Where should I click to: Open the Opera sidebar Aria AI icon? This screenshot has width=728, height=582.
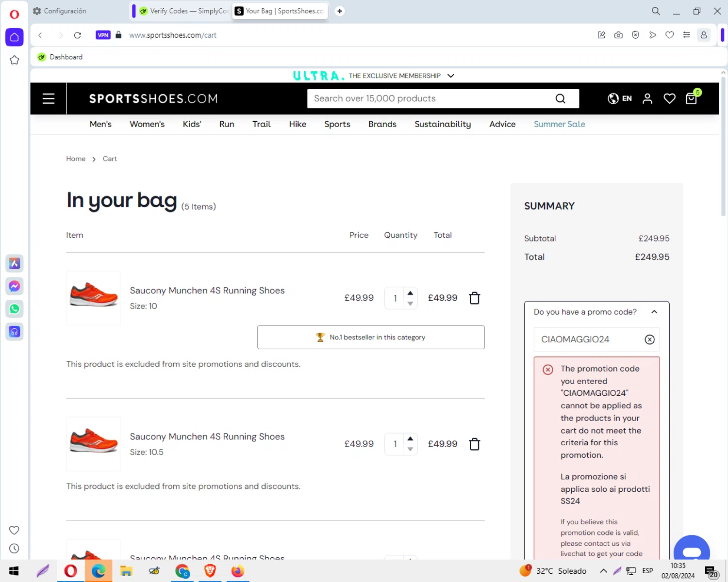15,263
